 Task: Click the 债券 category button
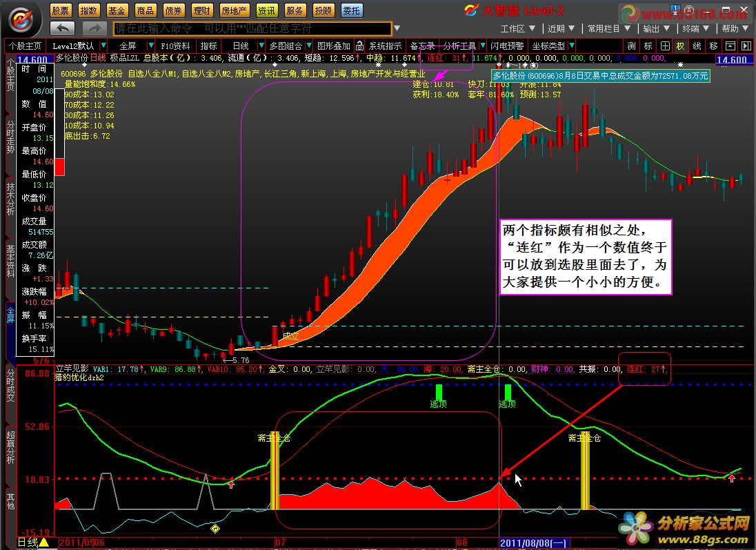tap(173, 10)
